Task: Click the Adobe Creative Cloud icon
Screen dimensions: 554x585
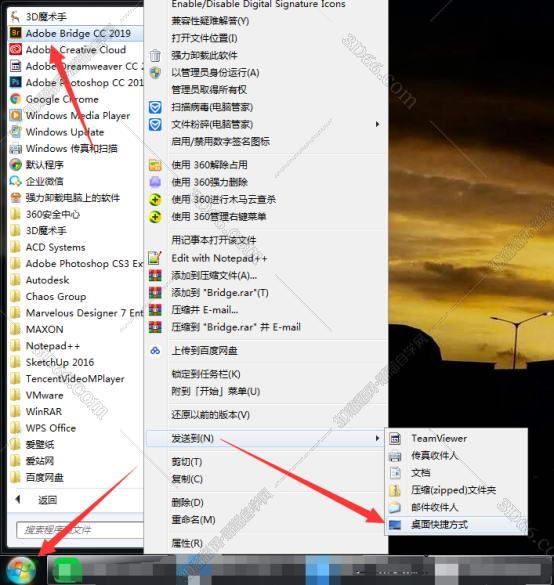Action: tap(15, 50)
